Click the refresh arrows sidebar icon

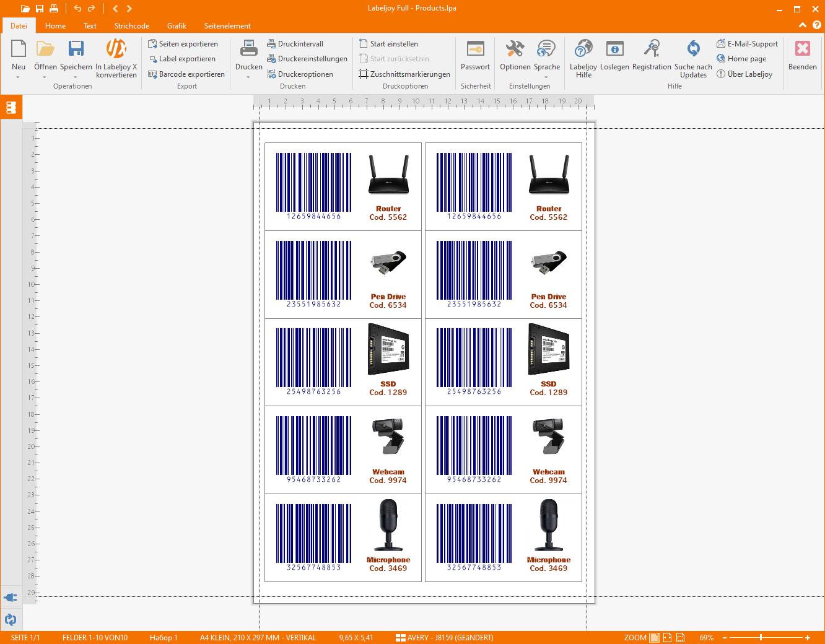tap(11, 619)
